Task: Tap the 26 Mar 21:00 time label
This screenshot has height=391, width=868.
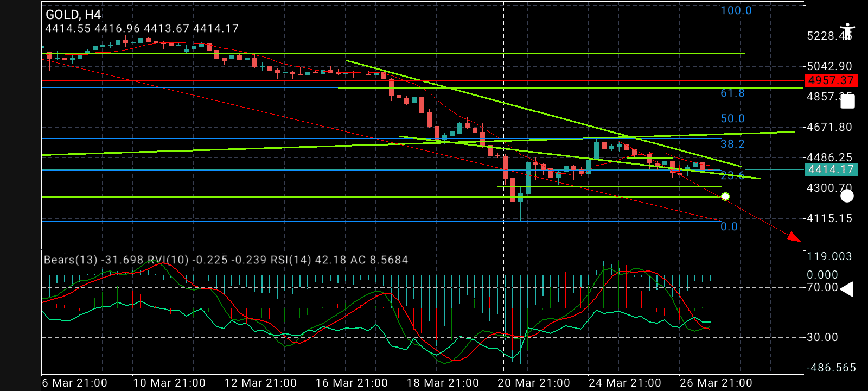Action: [716, 383]
